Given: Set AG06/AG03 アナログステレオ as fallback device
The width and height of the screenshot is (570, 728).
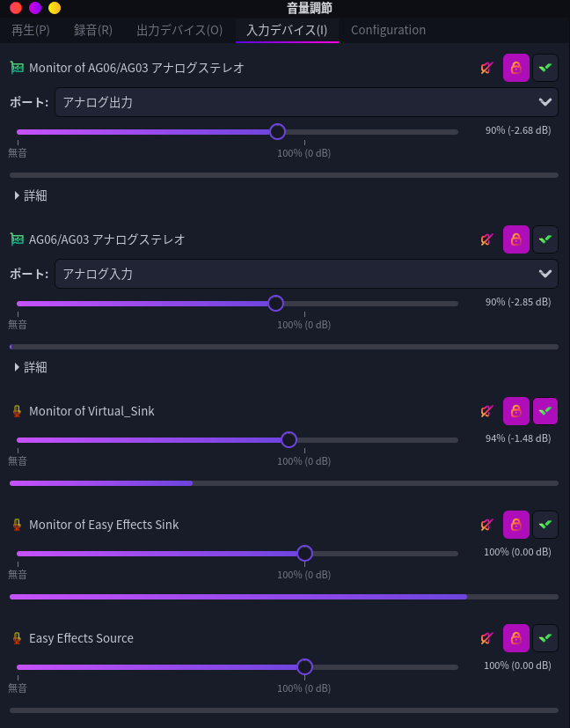Looking at the screenshot, I should [545, 239].
